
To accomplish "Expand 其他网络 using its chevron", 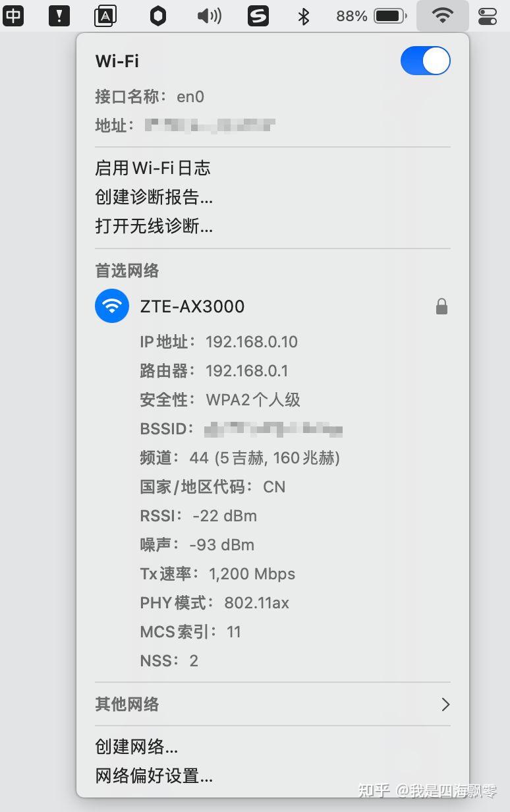I will (445, 705).
